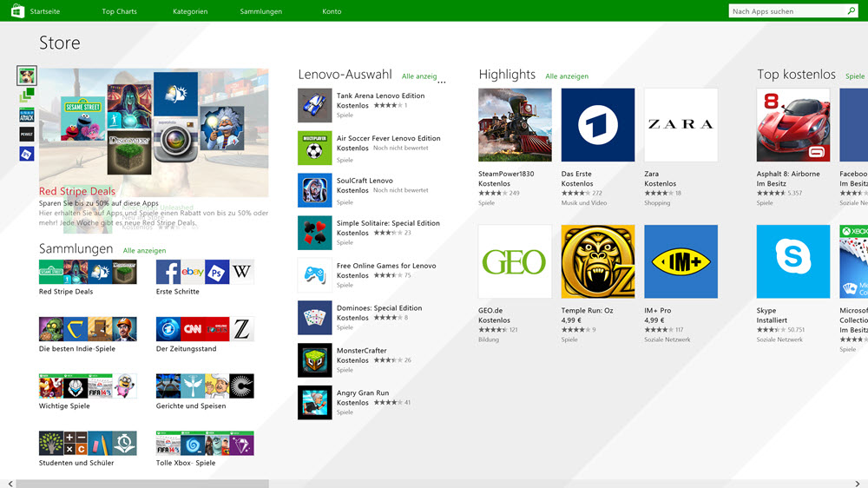Open Kategorien tab
The image size is (868, 488).
coord(190,11)
